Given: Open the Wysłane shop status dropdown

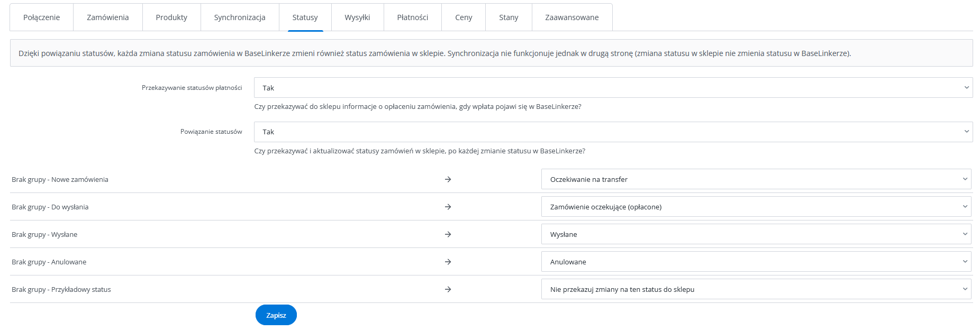Looking at the screenshot, I should 756,234.
